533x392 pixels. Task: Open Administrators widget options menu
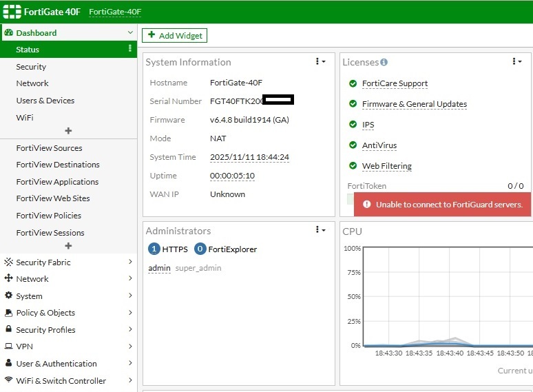coord(320,230)
